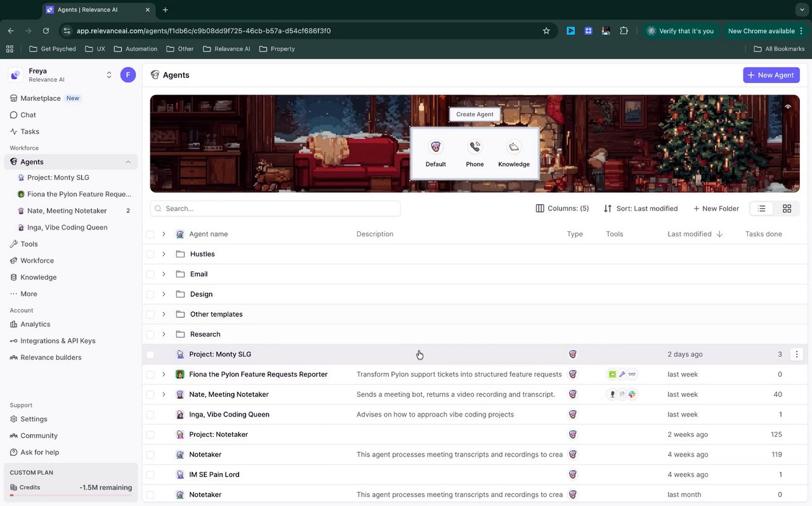Expand the Other templates folder

coord(164,315)
